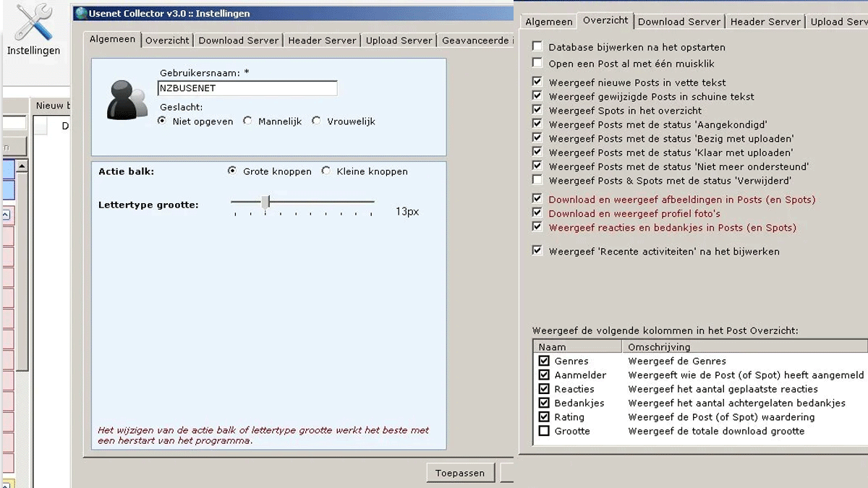Click the scroll up arrow in left panel
Viewport: 868px width, 488px height.
[x=22, y=166]
